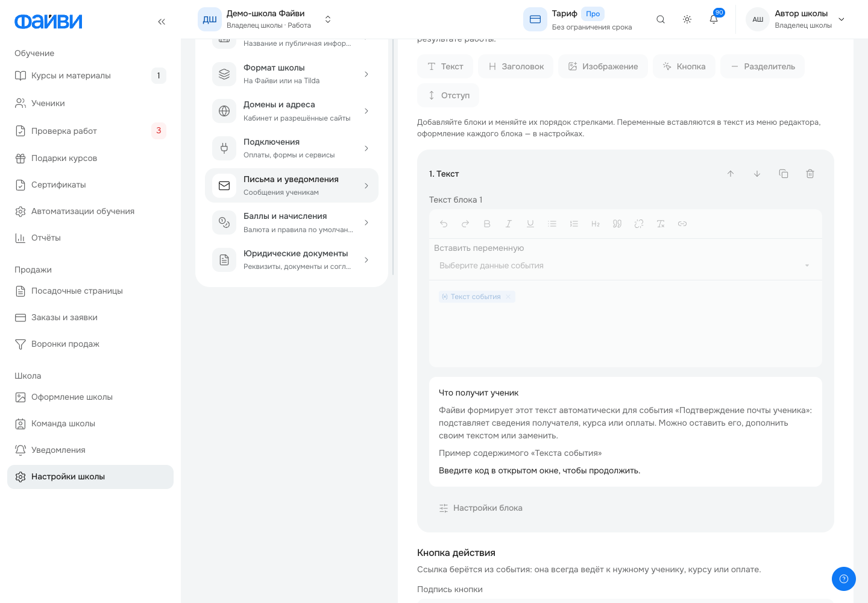Open the Формат школы settings section
The height and width of the screenshot is (603, 868).
point(292,74)
